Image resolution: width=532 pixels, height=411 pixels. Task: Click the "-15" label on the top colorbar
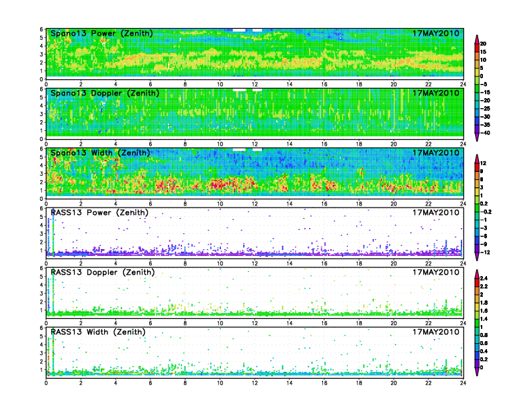(485, 92)
